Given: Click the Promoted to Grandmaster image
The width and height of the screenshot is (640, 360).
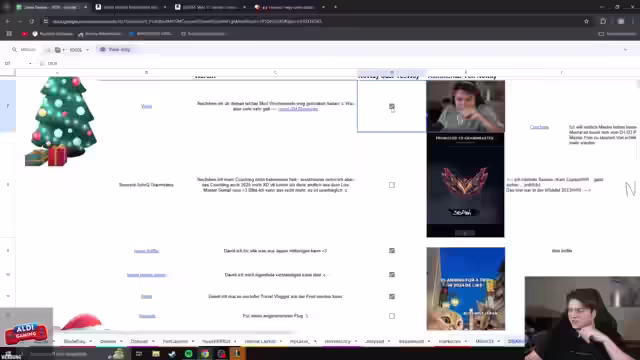Looking at the screenshot, I should [465, 185].
